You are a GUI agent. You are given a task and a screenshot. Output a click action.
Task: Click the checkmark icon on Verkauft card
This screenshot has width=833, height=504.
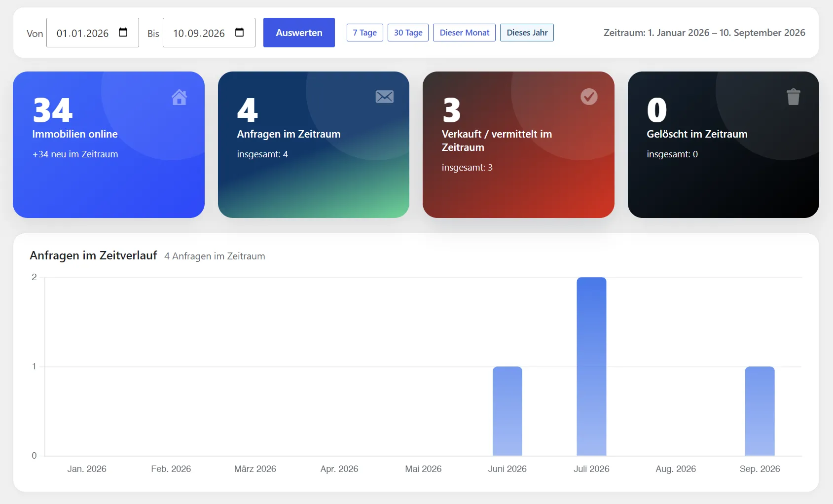click(x=589, y=97)
